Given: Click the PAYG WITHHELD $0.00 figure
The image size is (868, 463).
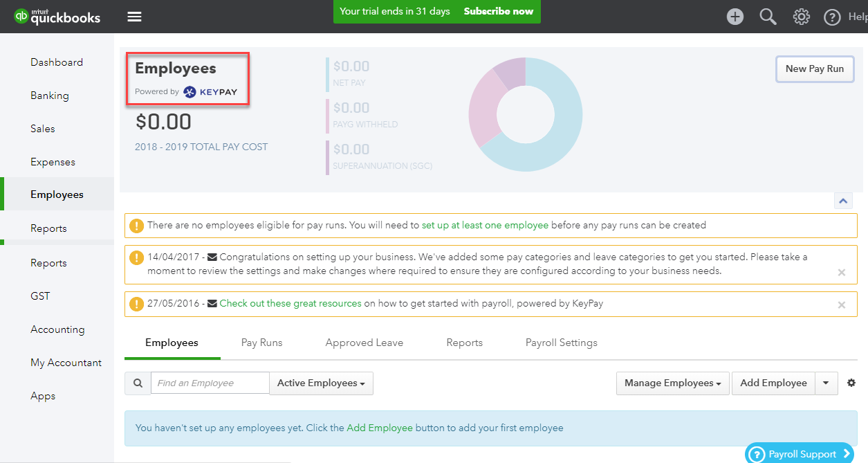Looking at the screenshot, I should (351, 108).
